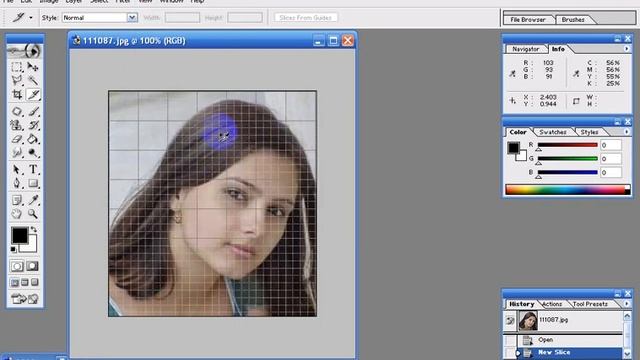Click the R value field in Color palette

611,145
